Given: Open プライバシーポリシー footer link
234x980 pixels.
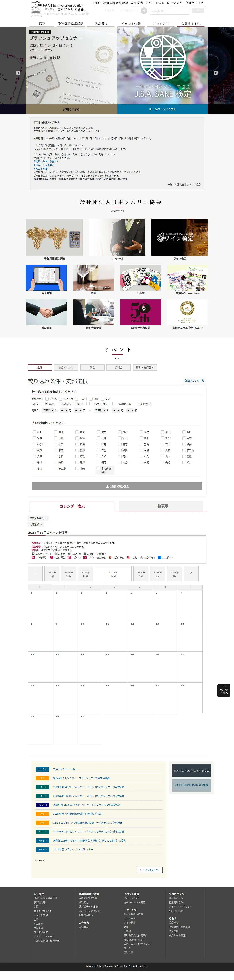Looking at the screenshot, I should (181, 907).
